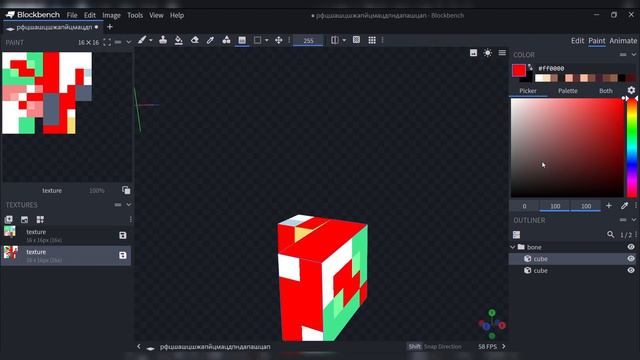Open the Edit menu

coord(90,15)
